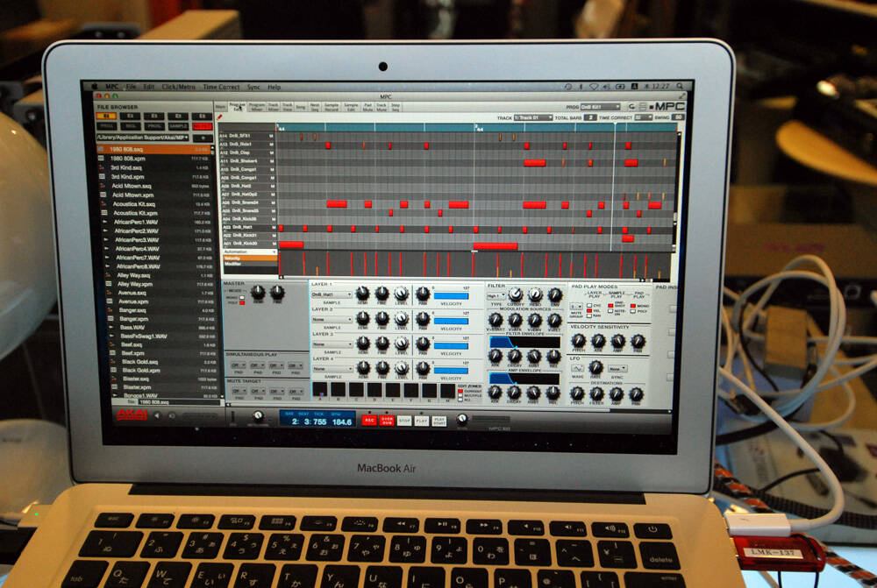Click the Layer 3 velocity range bar
This screenshot has width=877, height=588.
point(452,346)
